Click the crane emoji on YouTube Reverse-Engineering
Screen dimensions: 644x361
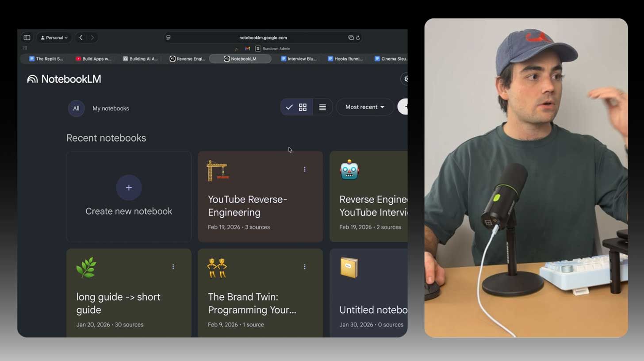click(x=217, y=171)
